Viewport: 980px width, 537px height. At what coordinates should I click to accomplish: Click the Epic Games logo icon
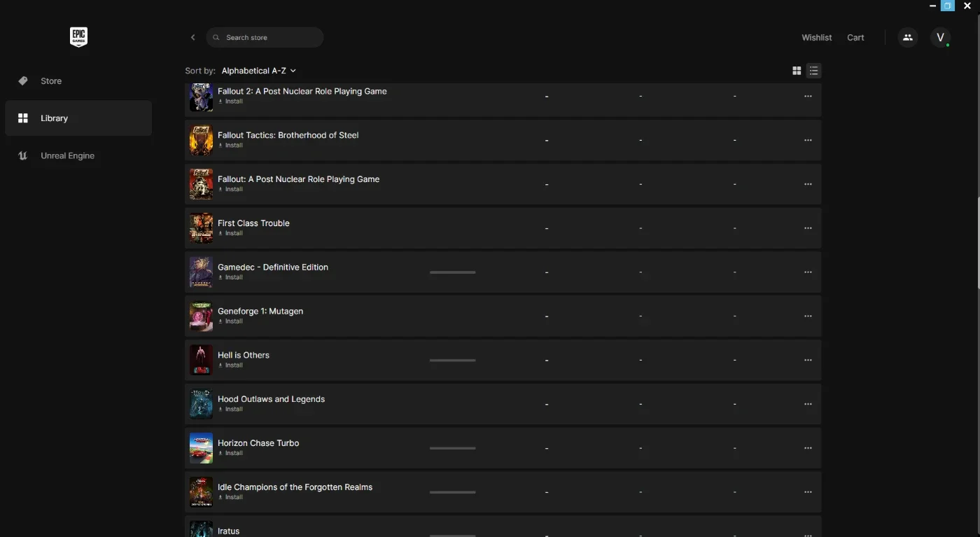[78, 37]
